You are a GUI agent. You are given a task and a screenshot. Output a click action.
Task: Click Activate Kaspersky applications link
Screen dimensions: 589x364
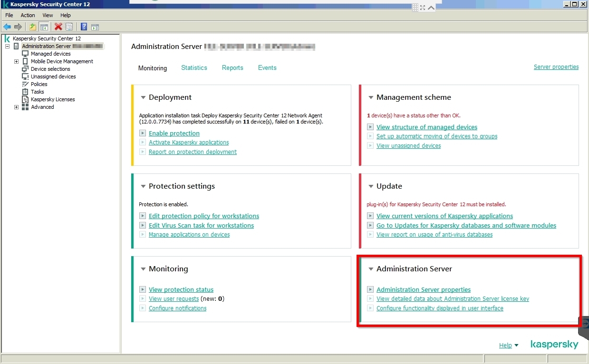click(x=189, y=143)
